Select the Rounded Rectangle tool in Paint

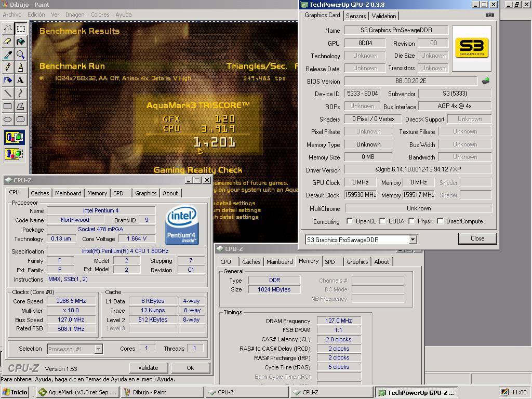(21, 119)
